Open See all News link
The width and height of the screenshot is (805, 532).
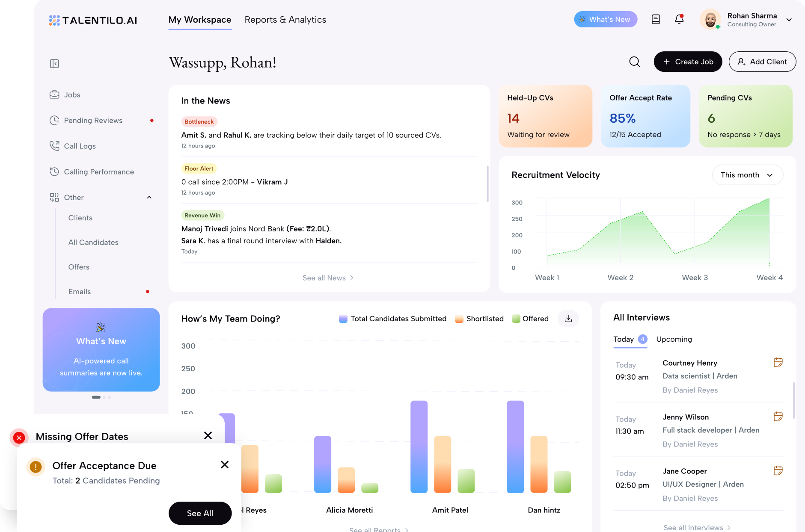pyautogui.click(x=328, y=278)
